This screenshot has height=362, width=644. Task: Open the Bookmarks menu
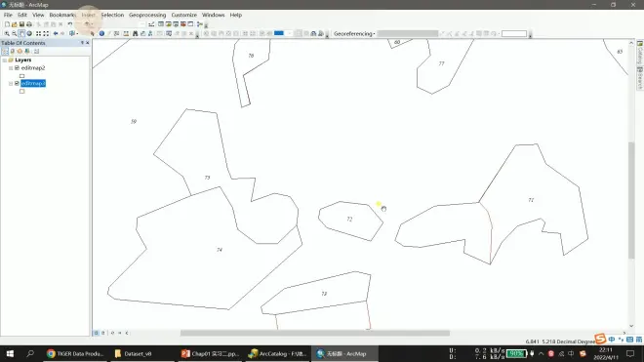click(x=62, y=15)
